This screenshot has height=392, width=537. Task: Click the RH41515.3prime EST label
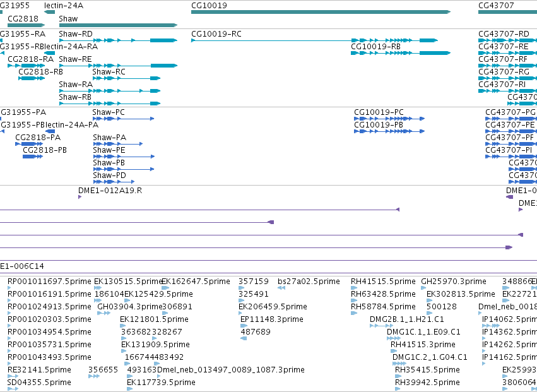[x=423, y=345]
